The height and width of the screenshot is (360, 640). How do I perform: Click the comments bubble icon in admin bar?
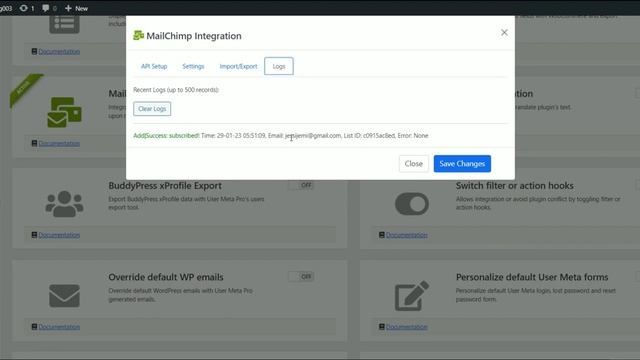click(46, 8)
